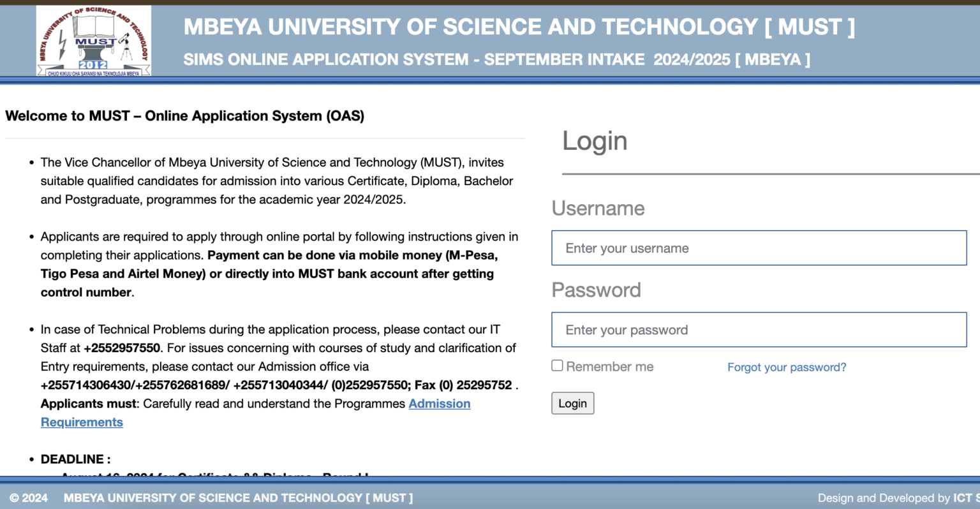The height and width of the screenshot is (509, 980).
Task: Click the 2012 banner inside the logo
Action: click(93, 64)
